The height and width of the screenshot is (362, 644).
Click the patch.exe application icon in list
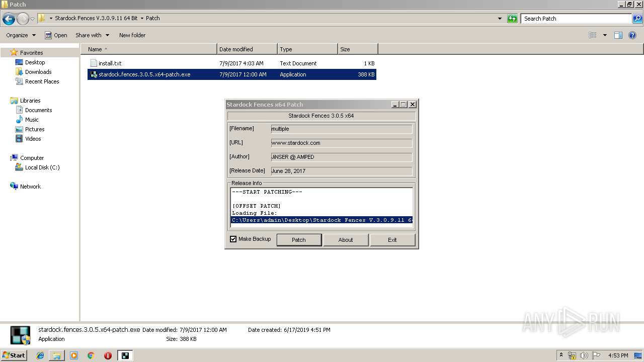[x=93, y=74]
